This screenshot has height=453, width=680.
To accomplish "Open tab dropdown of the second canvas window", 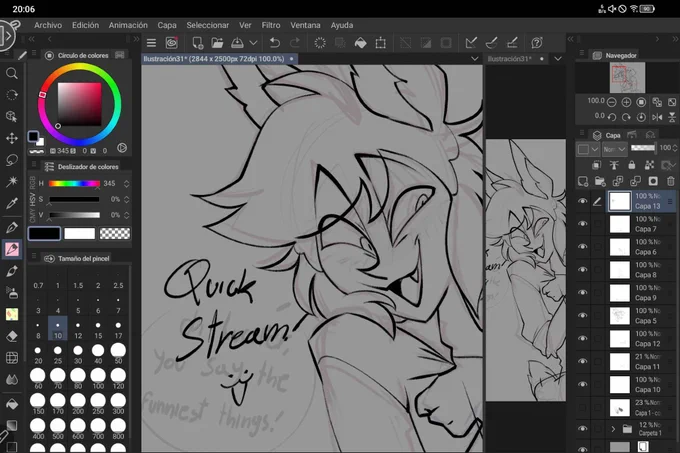I will tap(558, 59).
